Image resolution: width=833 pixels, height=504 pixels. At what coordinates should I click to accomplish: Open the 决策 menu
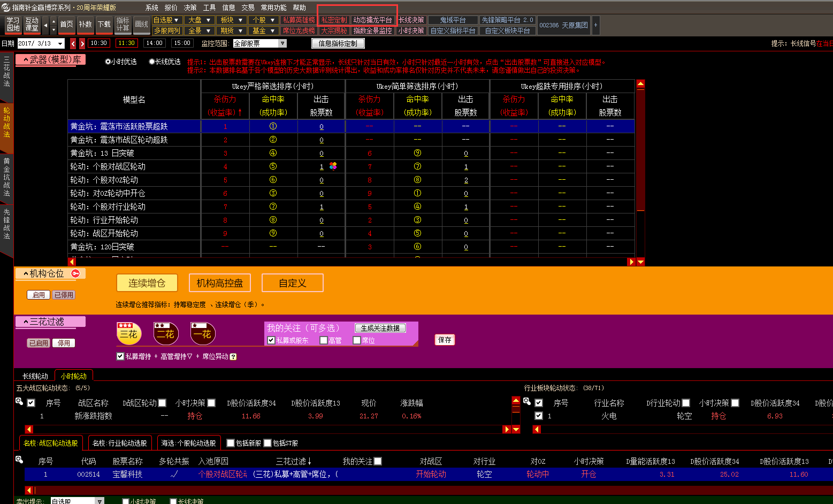190,7
